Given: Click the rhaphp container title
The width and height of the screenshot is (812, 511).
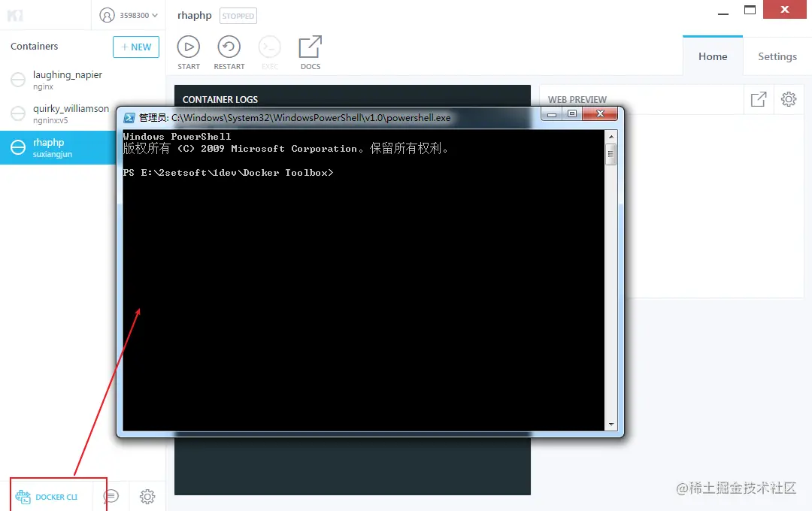Looking at the screenshot, I should tap(195, 16).
